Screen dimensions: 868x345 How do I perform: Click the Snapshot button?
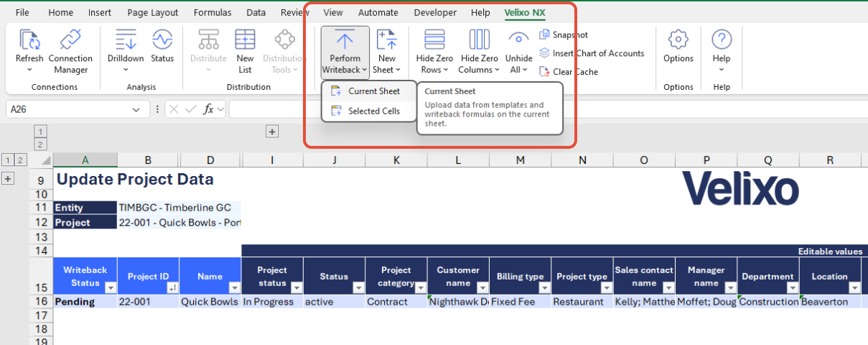[x=564, y=34]
